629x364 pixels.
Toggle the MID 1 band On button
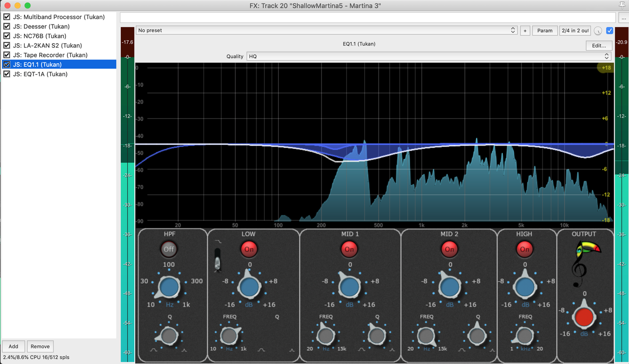(x=349, y=249)
